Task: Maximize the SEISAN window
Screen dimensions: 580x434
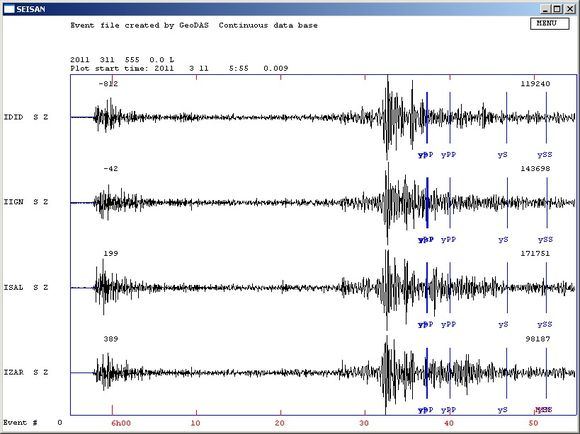Action: pos(558,9)
